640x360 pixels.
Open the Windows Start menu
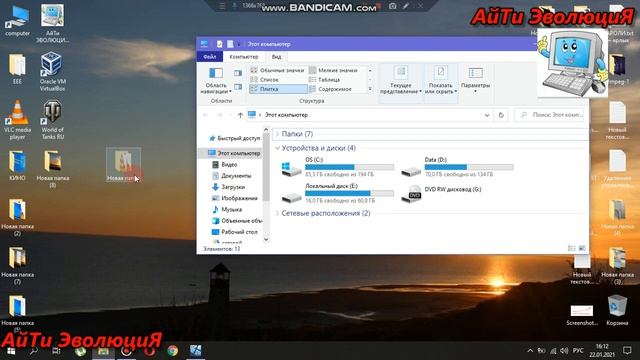coord(11,351)
